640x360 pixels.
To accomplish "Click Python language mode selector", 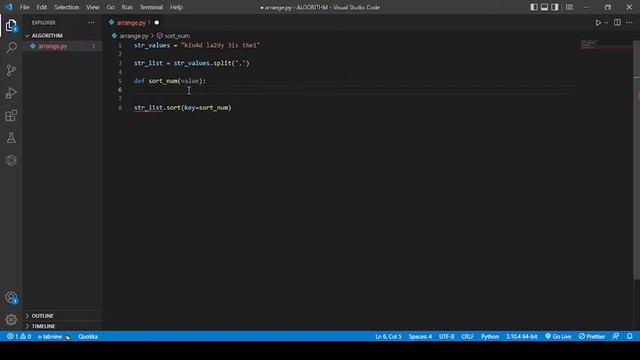I will 490,337.
